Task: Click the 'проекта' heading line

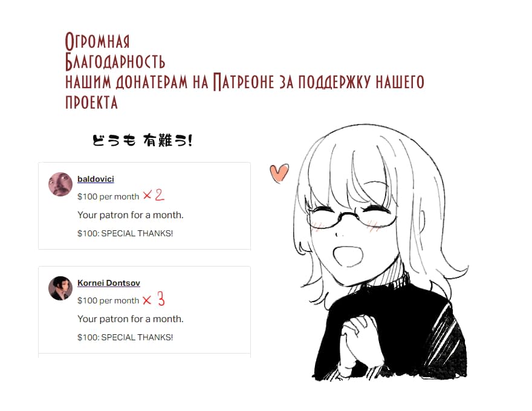Action: tap(91, 102)
